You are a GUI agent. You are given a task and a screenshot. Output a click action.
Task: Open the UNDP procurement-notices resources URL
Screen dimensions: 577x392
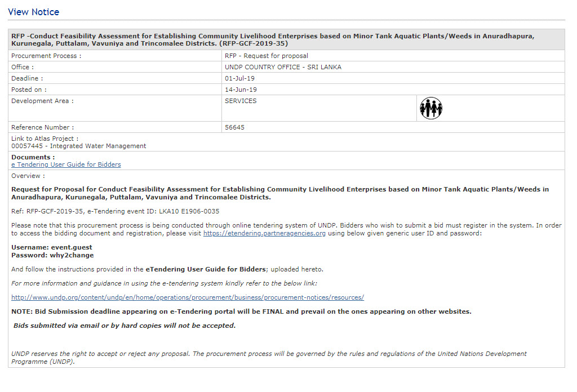click(188, 297)
